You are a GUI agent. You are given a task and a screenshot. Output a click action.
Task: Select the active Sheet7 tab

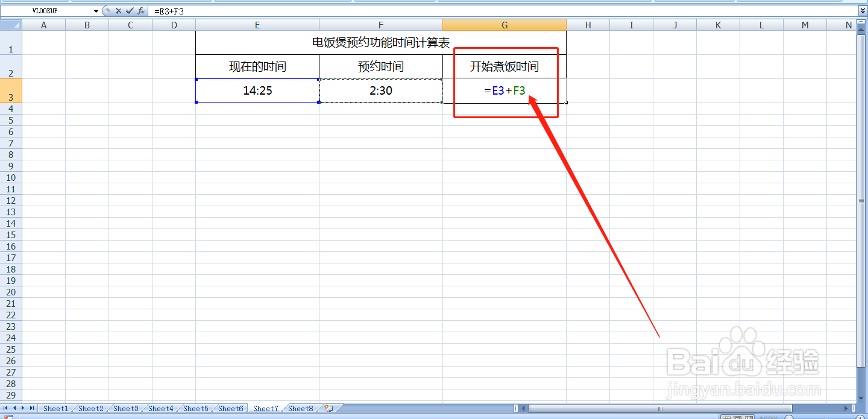pyautogui.click(x=265, y=409)
